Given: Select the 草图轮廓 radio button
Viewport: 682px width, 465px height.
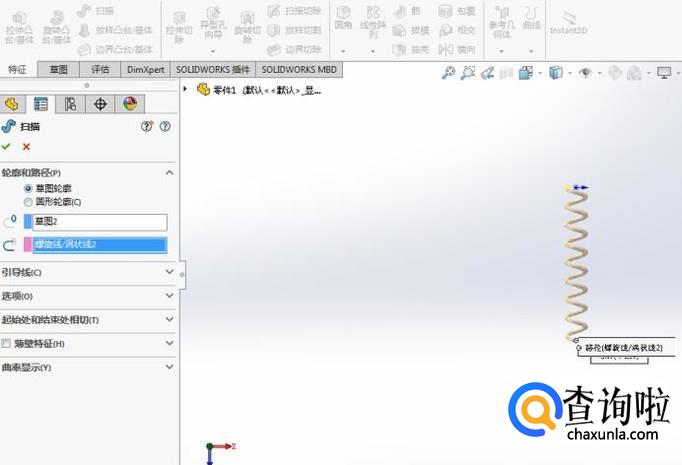Looking at the screenshot, I should pos(28,188).
